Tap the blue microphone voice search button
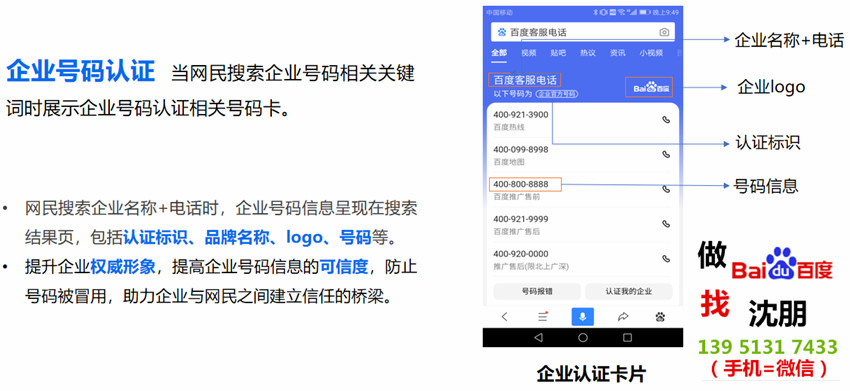Image resolution: width=850 pixels, height=391 pixels. coord(583,317)
